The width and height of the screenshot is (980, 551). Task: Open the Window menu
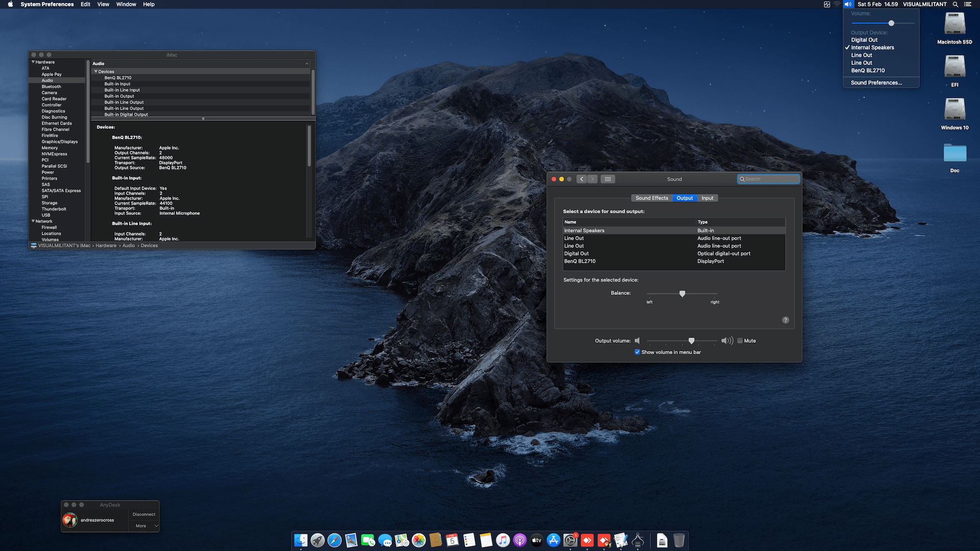click(x=126, y=4)
